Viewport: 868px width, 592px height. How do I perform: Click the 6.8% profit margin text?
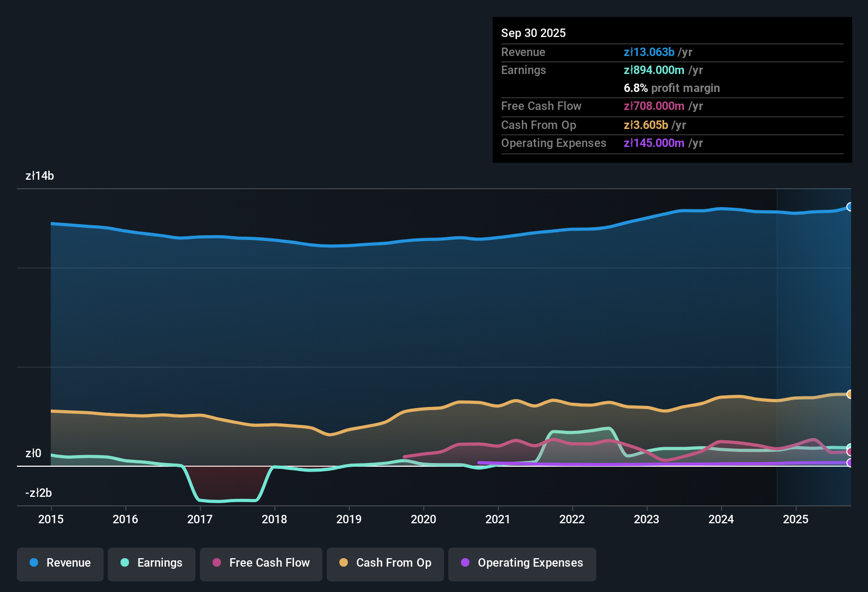(x=671, y=88)
